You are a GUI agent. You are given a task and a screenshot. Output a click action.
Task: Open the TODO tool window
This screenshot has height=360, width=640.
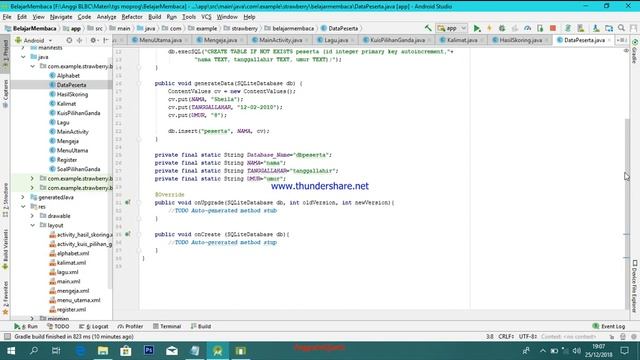58,326
